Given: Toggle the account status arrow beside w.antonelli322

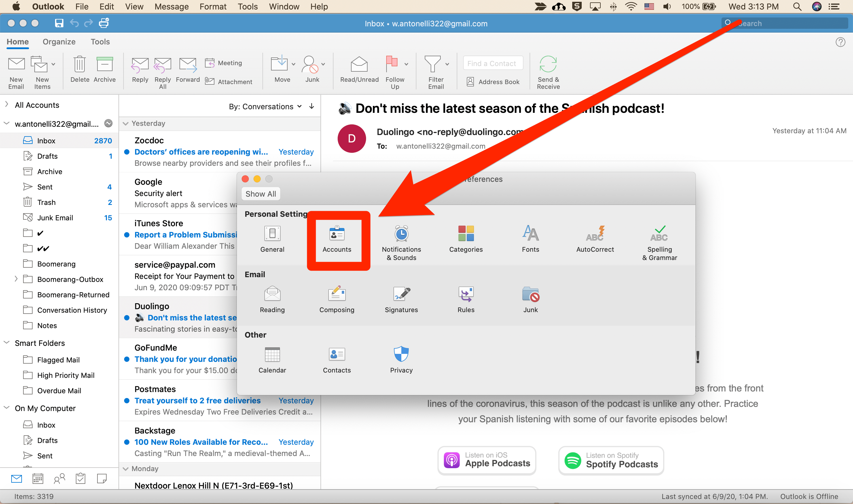Looking at the screenshot, I should tap(108, 123).
